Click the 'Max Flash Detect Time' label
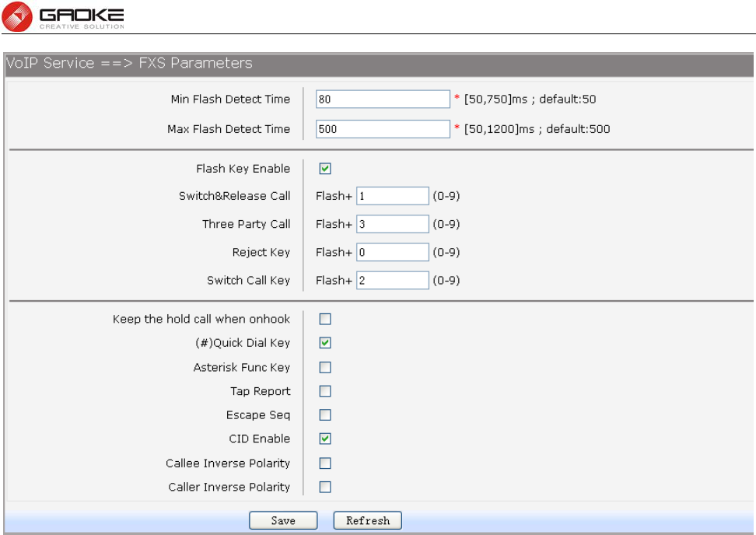 click(x=229, y=129)
